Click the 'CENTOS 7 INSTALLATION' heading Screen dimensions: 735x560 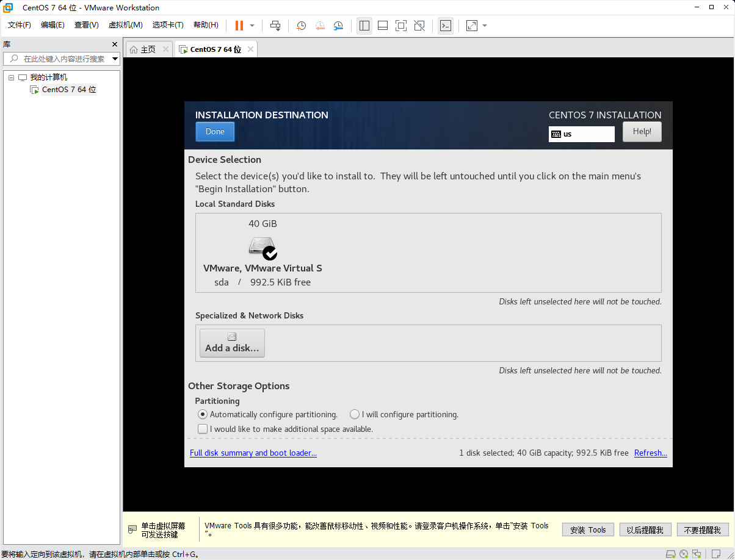click(605, 115)
